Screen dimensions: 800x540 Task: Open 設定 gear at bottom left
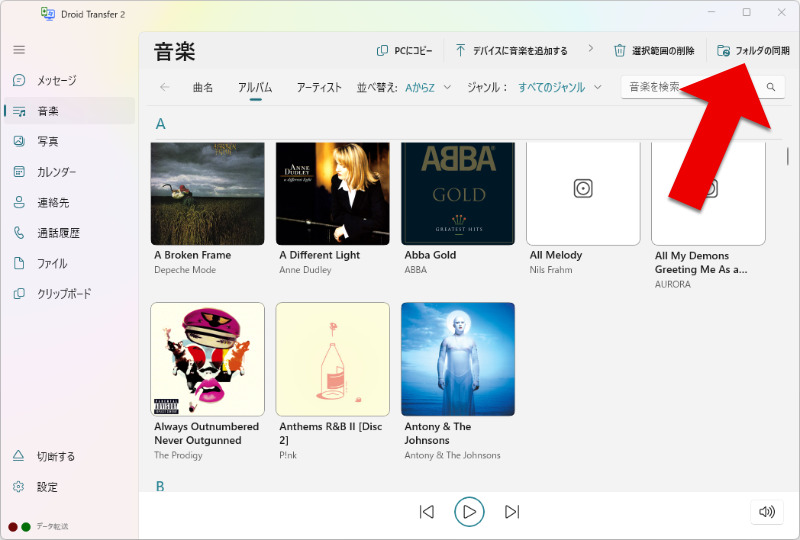pos(46,487)
